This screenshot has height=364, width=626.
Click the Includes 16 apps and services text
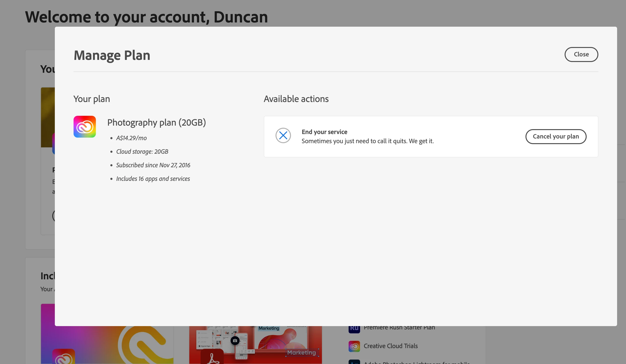pos(153,179)
